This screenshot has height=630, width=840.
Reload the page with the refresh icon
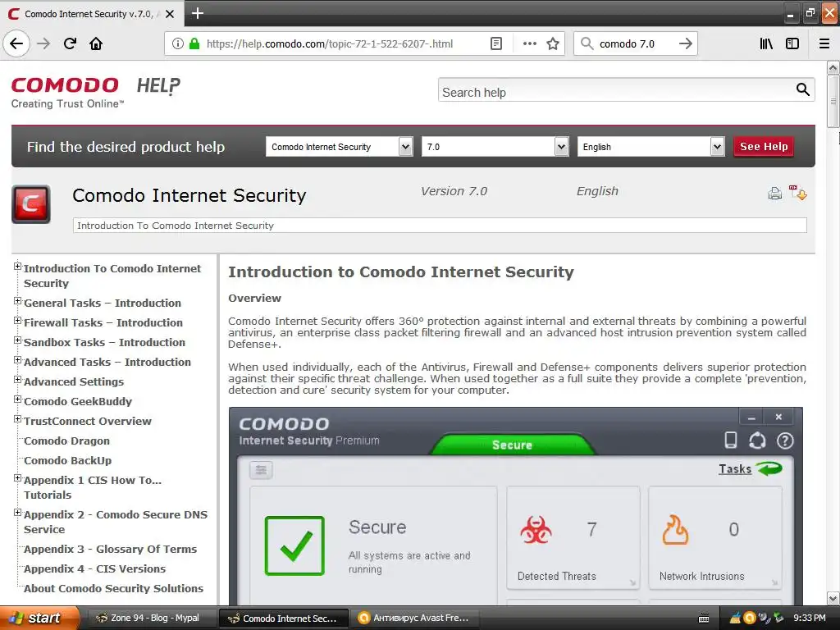[x=70, y=44]
